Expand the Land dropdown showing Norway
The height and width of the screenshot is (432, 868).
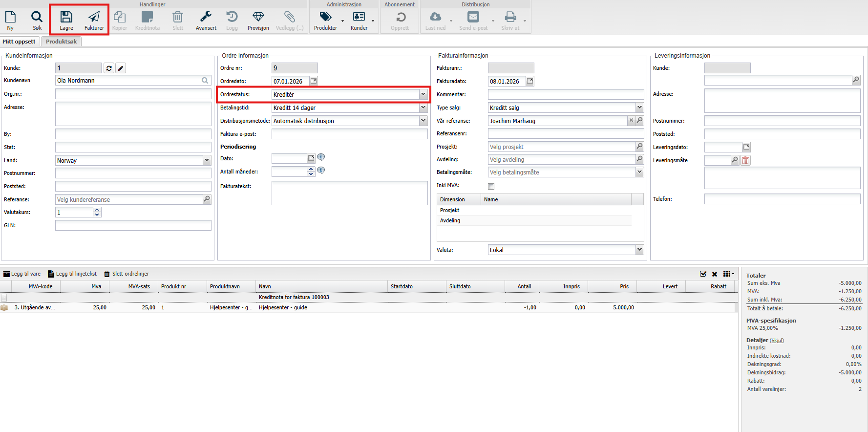pyautogui.click(x=207, y=160)
